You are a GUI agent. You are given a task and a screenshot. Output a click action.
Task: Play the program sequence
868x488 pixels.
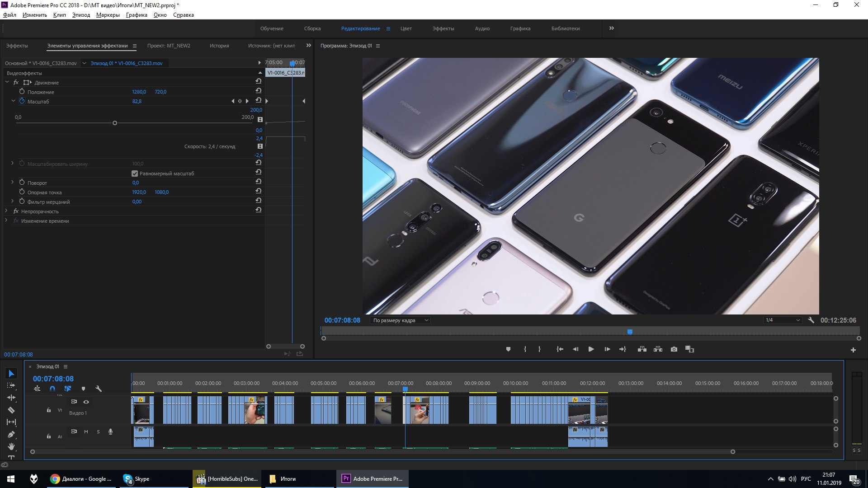click(x=591, y=349)
